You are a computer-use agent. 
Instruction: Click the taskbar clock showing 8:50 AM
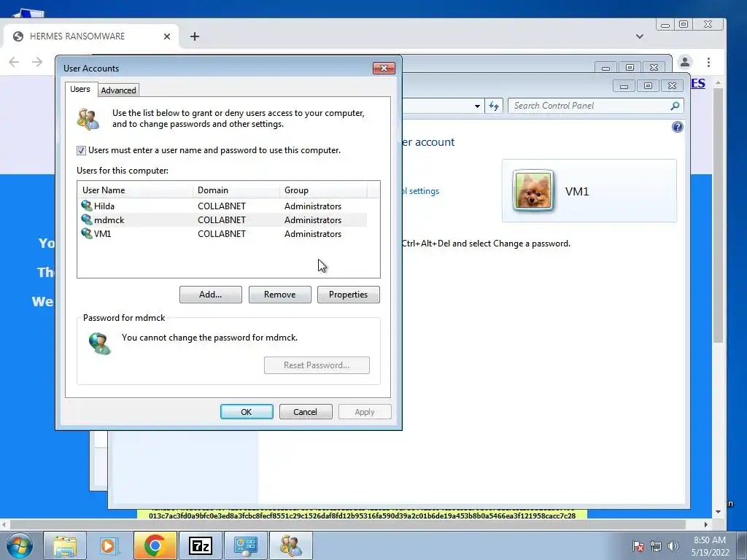710,546
